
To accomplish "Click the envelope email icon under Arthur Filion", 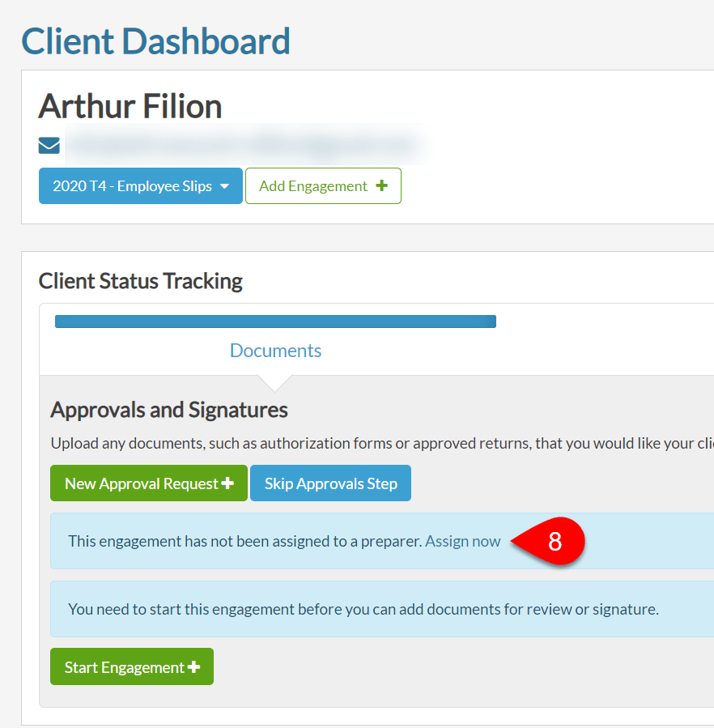I will pos(49,145).
